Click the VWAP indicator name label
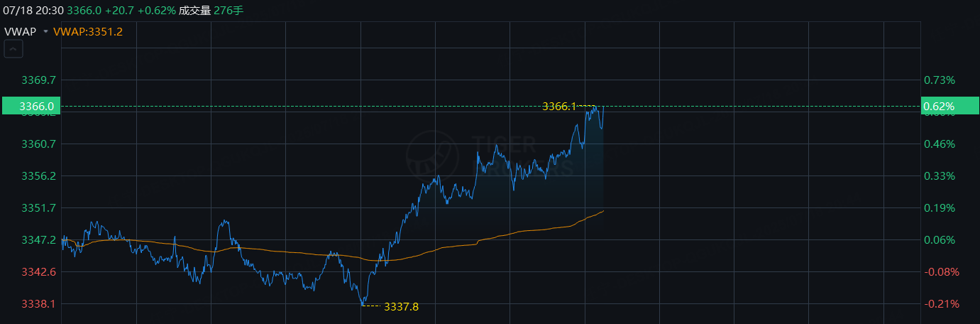 point(21,32)
